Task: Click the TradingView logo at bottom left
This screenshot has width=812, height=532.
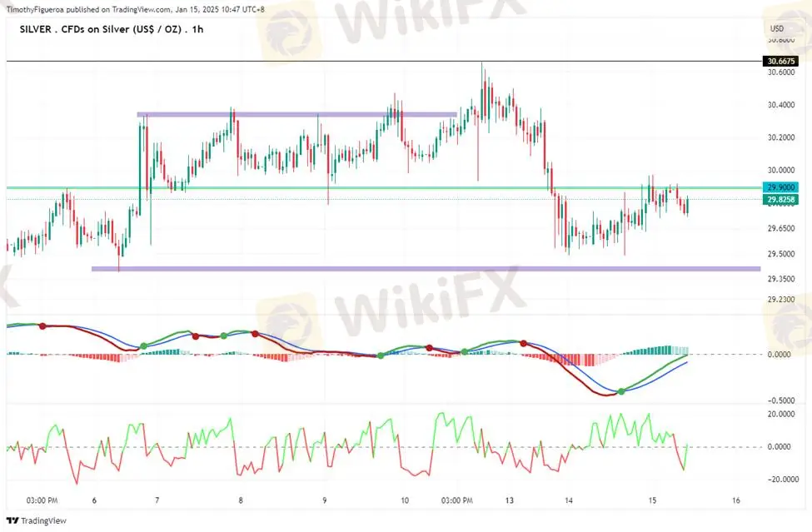Action: click(x=37, y=520)
